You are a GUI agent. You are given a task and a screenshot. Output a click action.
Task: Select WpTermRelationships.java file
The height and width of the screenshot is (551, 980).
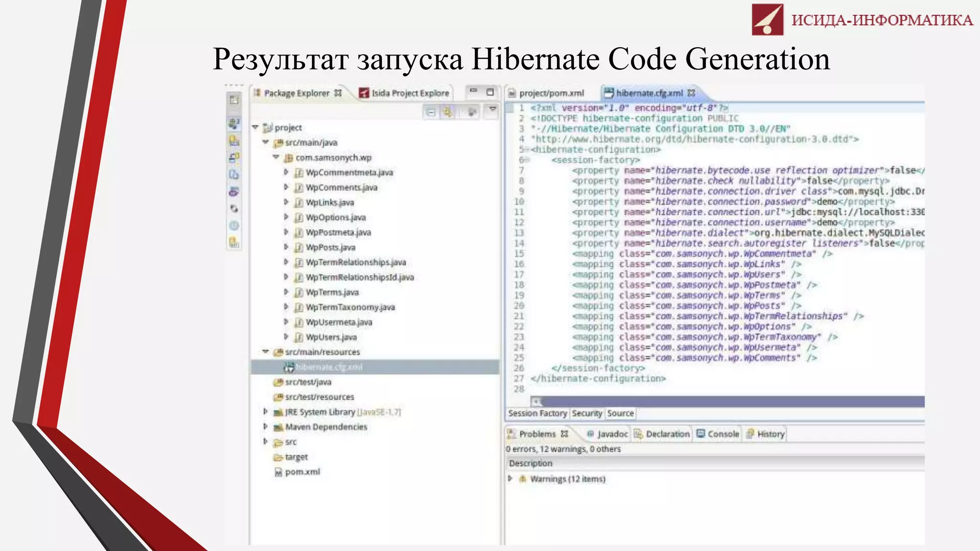click(x=356, y=262)
